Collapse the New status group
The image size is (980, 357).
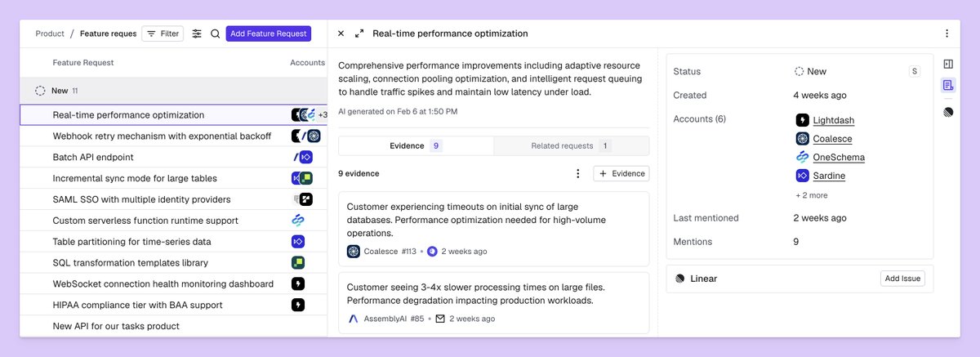(x=40, y=91)
